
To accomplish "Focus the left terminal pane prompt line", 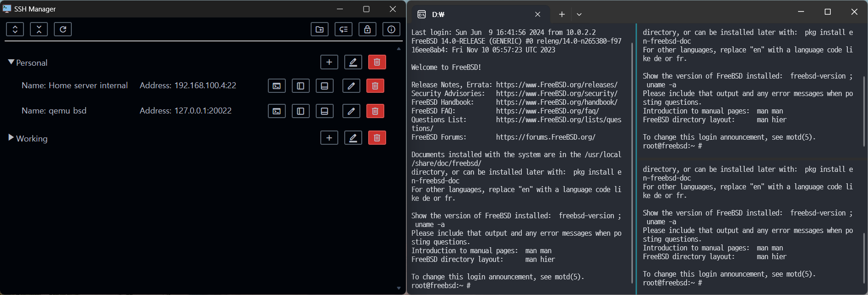I will click(x=441, y=285).
